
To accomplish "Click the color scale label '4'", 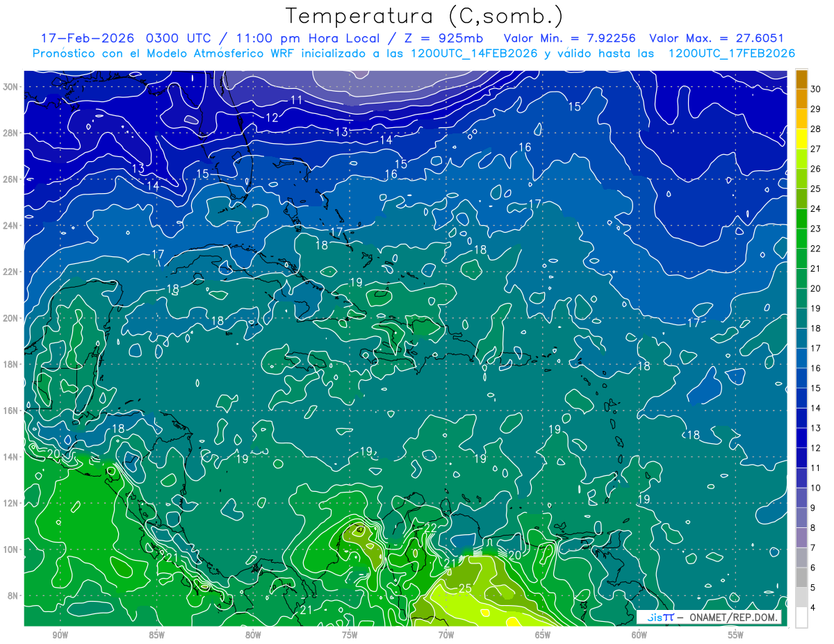I will pos(813,609).
